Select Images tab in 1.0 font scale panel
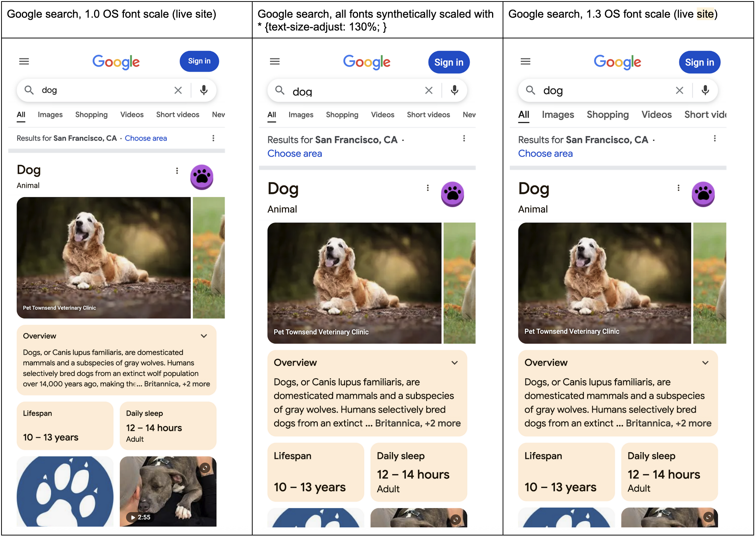 [50, 115]
